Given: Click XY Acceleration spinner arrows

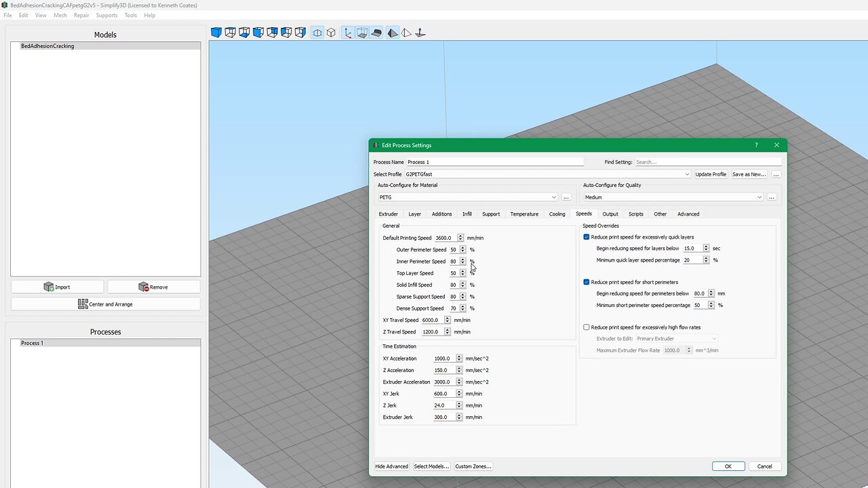Looking at the screenshot, I should [459, 359].
